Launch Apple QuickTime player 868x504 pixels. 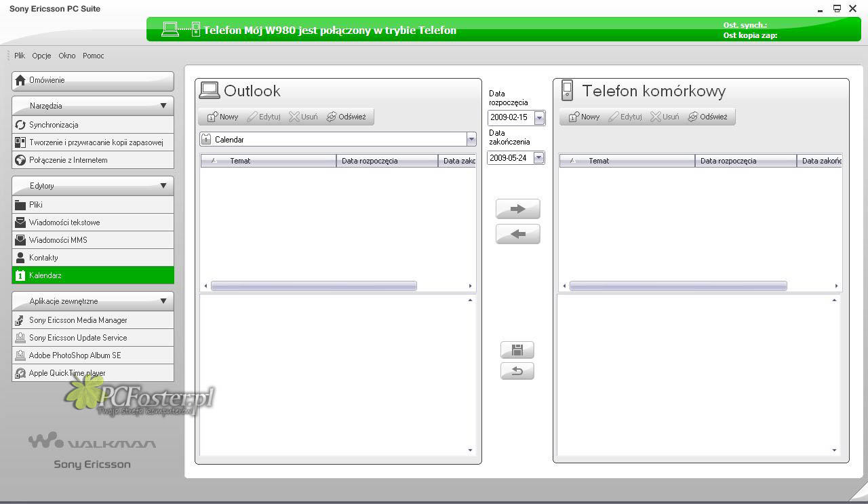click(93, 373)
